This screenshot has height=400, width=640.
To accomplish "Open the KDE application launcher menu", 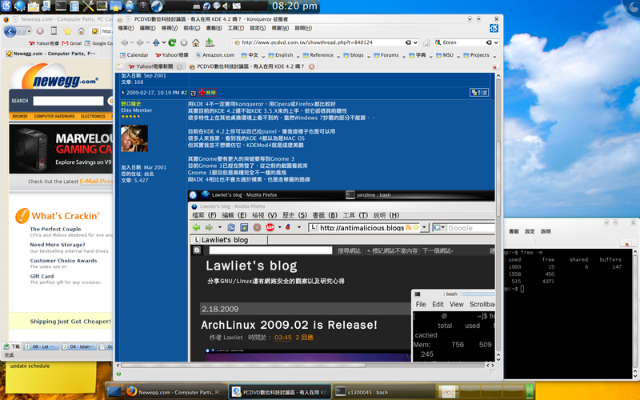I will 6,5.
